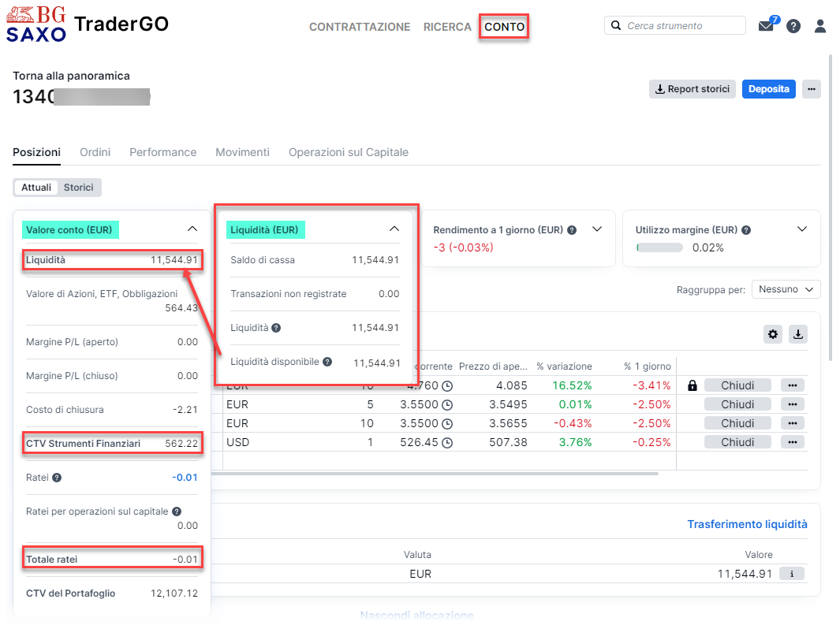Click the horizontal scrollbar under positions table
840x625 pixels.
[x=435, y=474]
